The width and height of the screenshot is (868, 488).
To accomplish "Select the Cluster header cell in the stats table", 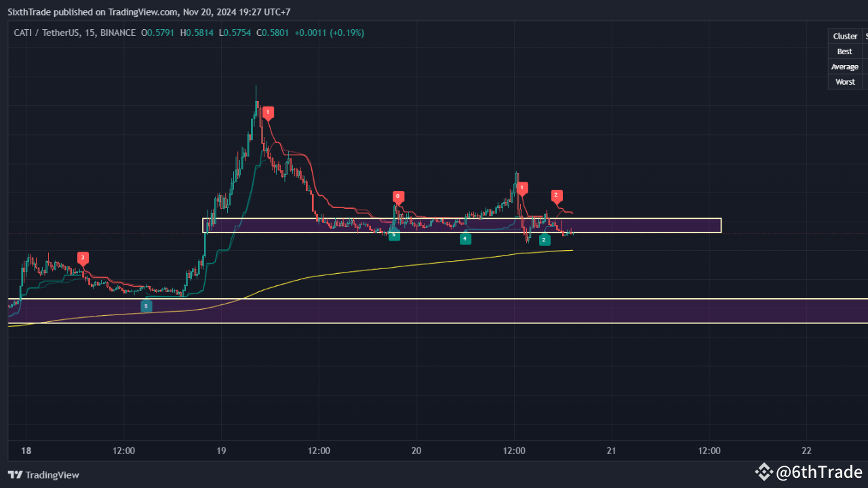I will pos(845,36).
